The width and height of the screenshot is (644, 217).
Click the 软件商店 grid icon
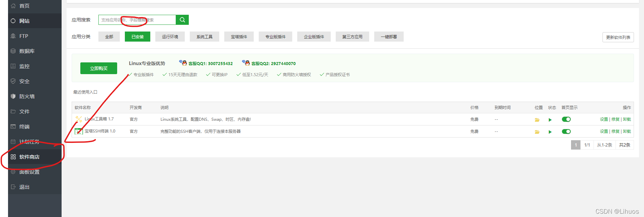[13, 157]
